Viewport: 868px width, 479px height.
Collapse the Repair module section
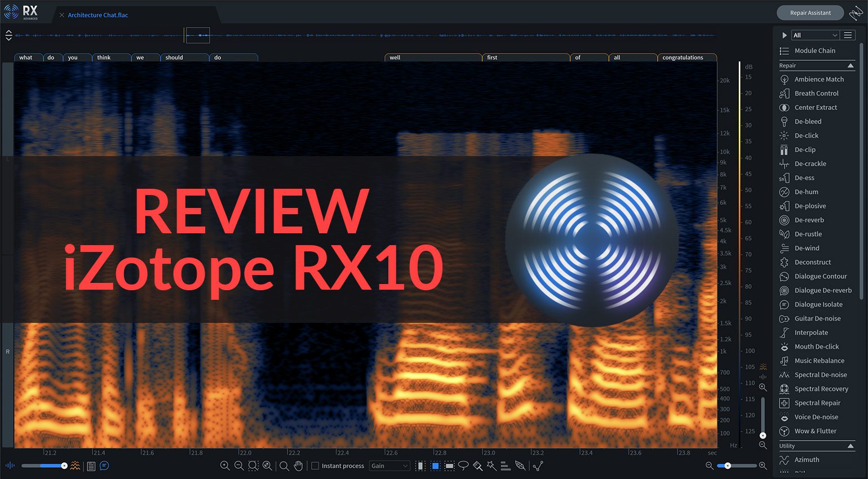[x=851, y=65]
